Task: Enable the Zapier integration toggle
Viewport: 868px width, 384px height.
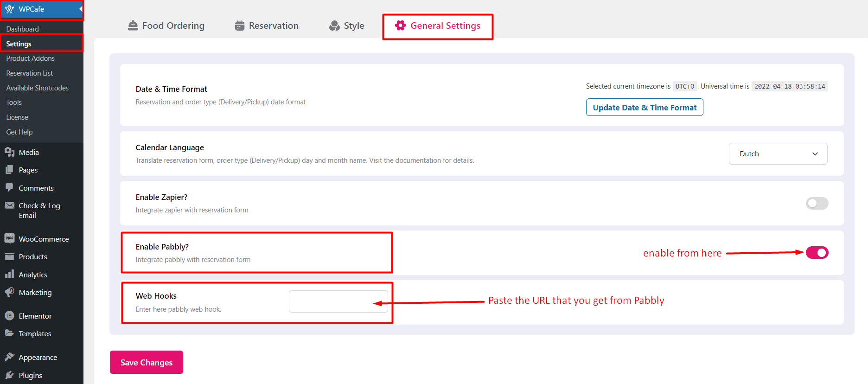Action: [817, 204]
